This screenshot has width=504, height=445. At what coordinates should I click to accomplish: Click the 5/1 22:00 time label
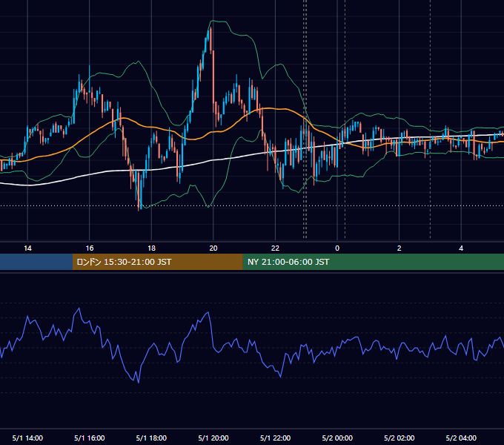pos(275,438)
